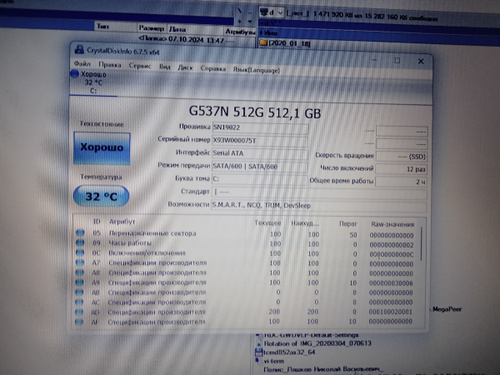Click the Серийный номер field

pyautogui.click(x=260, y=141)
